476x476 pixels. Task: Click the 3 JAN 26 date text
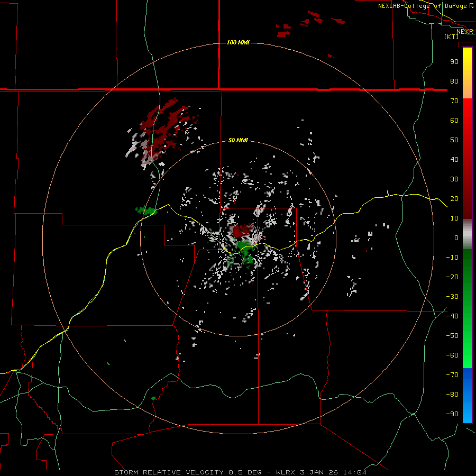[x=319, y=472]
